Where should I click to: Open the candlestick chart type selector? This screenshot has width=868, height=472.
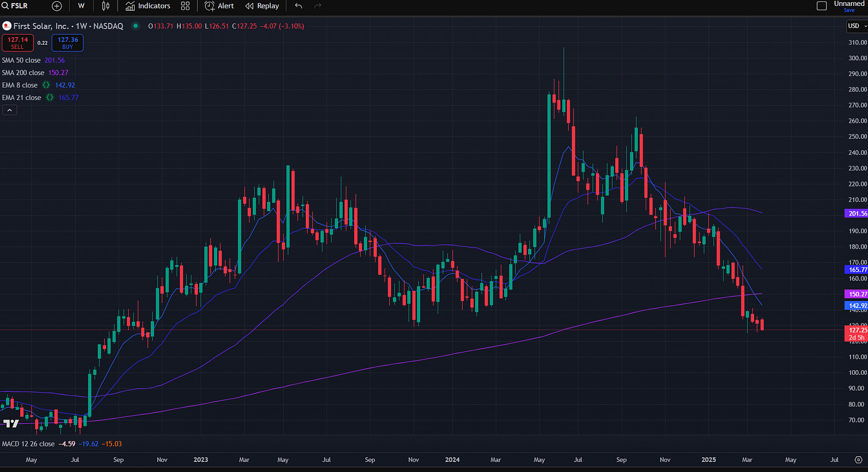click(106, 6)
